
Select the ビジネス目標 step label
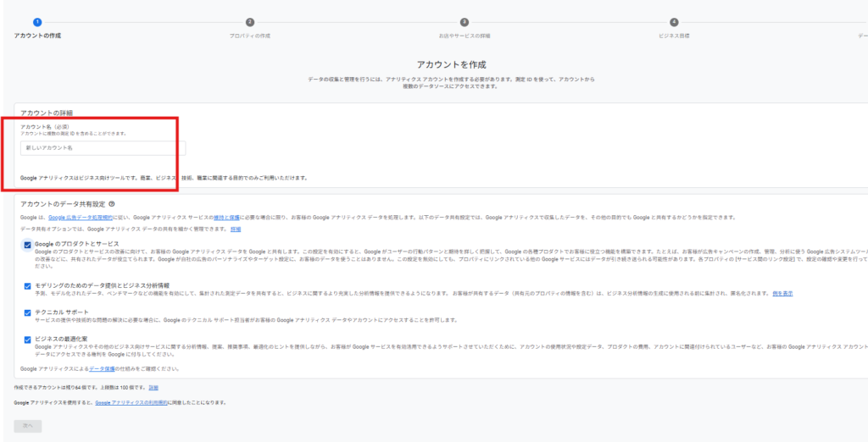coord(674,36)
